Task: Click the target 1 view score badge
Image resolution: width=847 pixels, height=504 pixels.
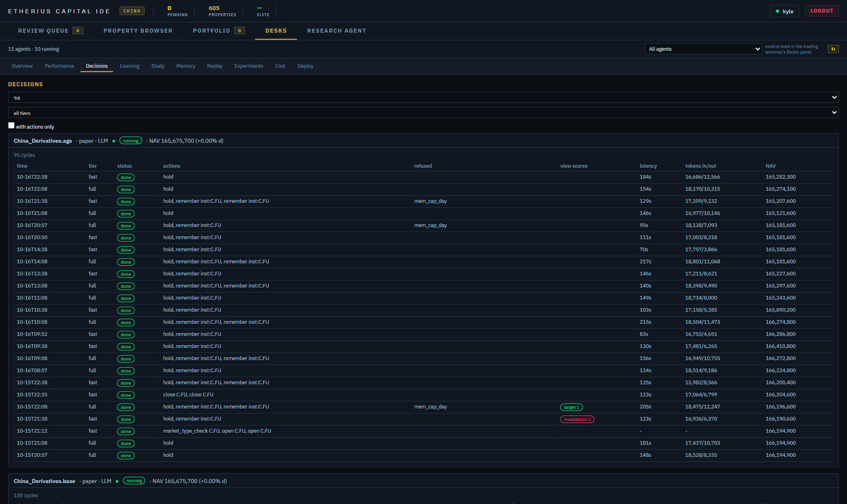Action: click(572, 407)
